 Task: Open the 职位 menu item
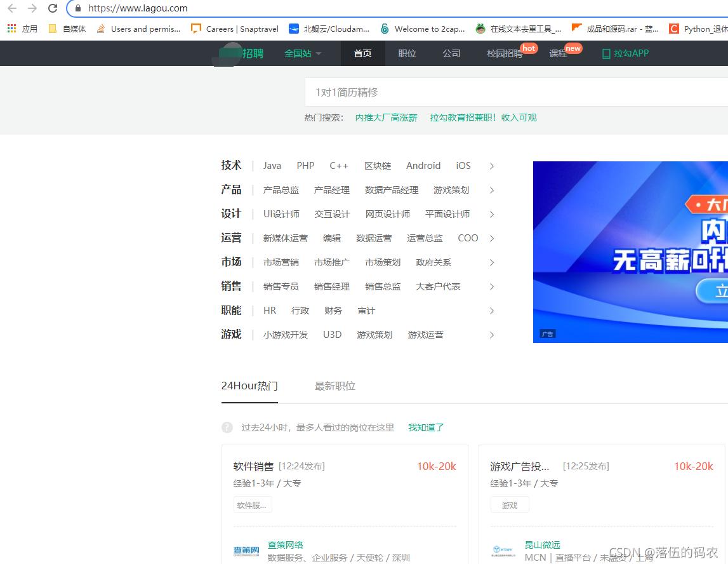(x=407, y=53)
